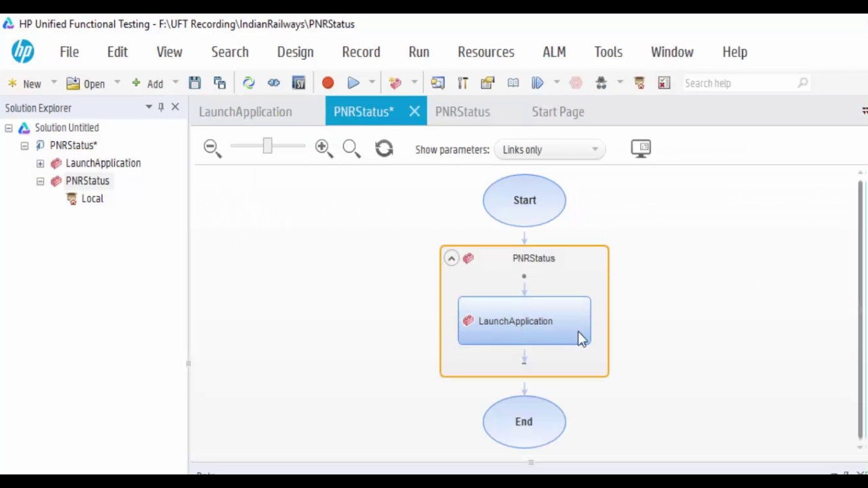Image resolution: width=868 pixels, height=488 pixels.
Task: Collapse the Solution Untitled tree node
Action: point(9,127)
